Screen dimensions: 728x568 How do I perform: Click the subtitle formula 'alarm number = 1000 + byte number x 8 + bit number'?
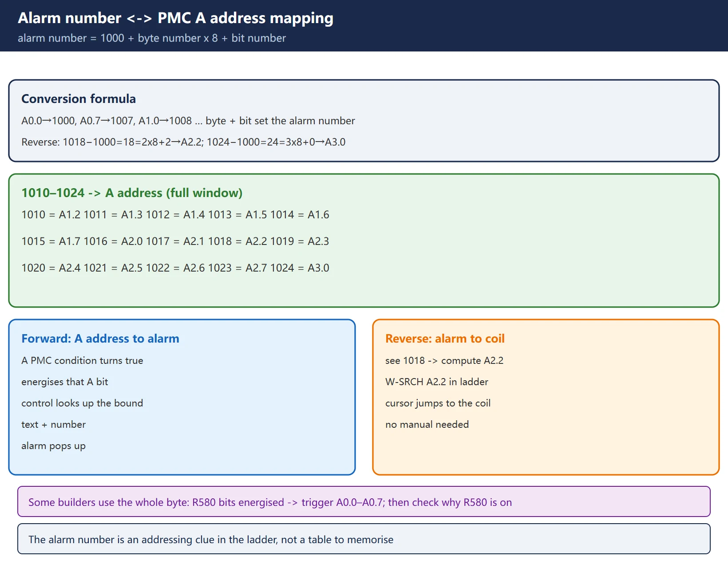[x=152, y=38]
